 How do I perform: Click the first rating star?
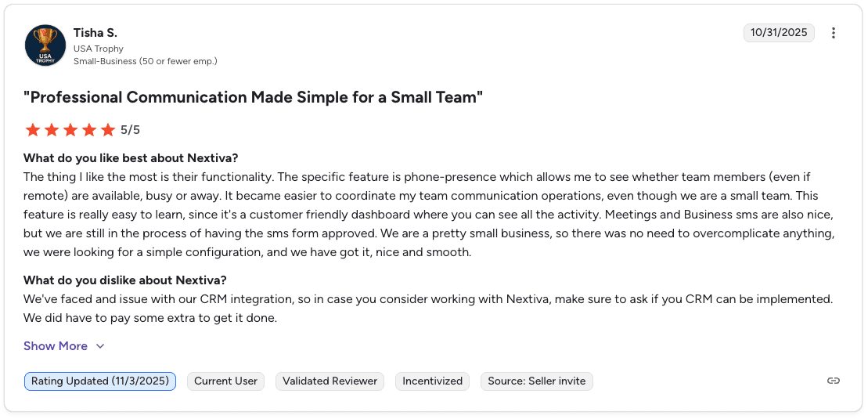32,130
